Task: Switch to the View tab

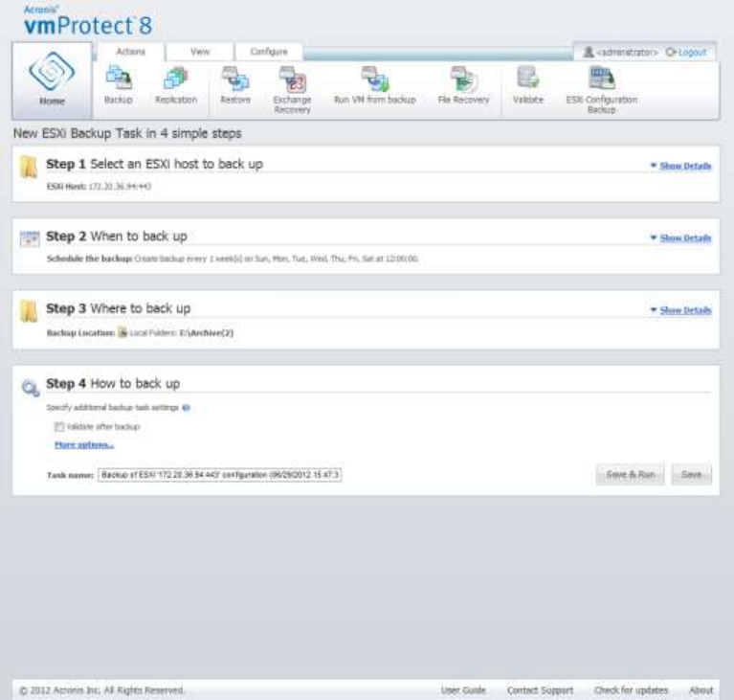Action: [x=200, y=52]
